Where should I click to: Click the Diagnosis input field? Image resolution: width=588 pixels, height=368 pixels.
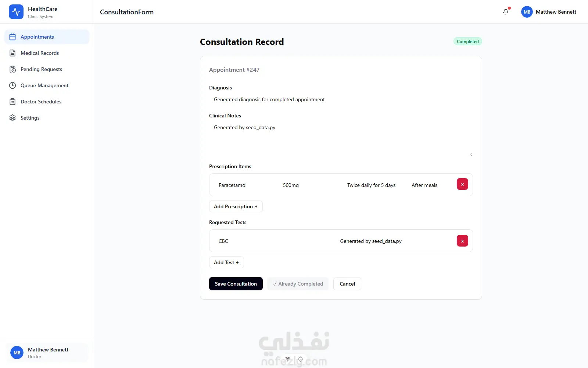point(341,99)
